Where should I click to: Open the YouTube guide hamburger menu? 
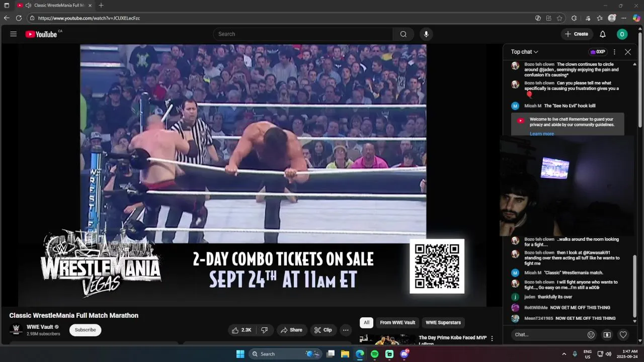[14, 34]
